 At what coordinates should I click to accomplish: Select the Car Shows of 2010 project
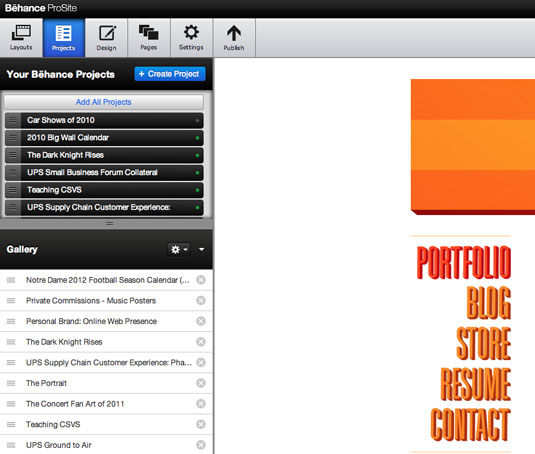click(x=104, y=120)
